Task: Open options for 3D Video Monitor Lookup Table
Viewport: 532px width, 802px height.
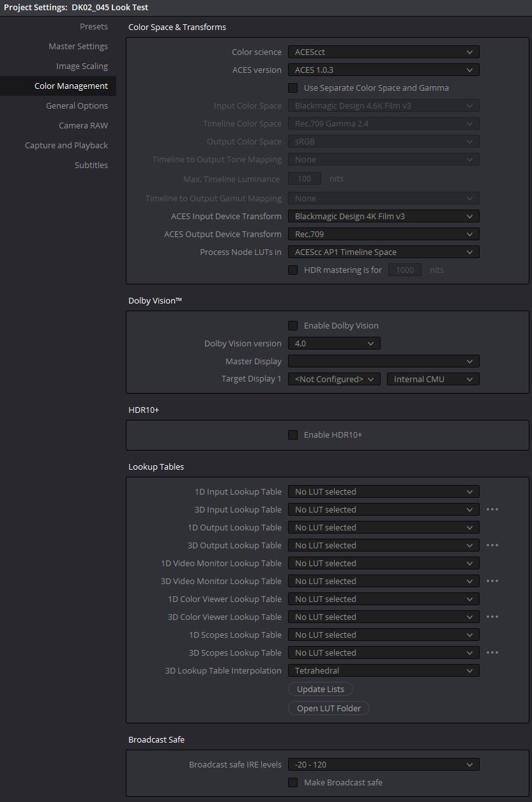Action: [492, 581]
